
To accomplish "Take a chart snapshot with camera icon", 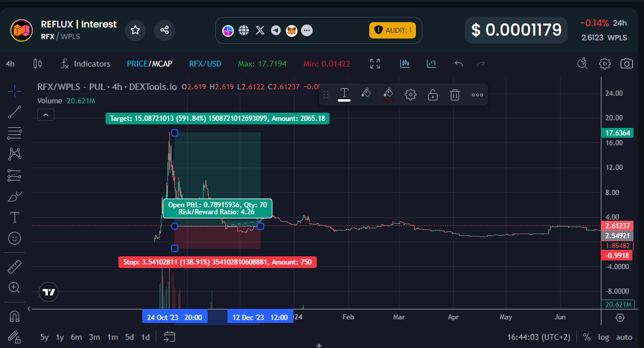I will (x=626, y=64).
